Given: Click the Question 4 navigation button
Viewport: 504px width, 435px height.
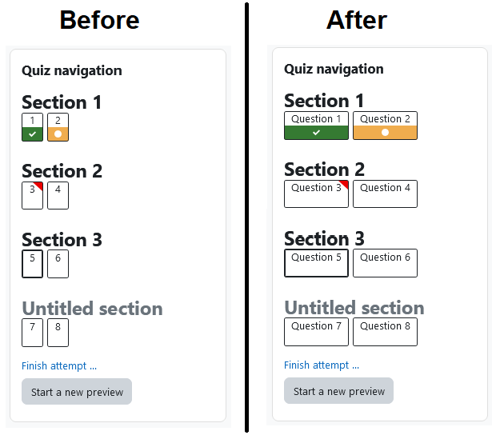Looking at the screenshot, I should (x=385, y=194).
